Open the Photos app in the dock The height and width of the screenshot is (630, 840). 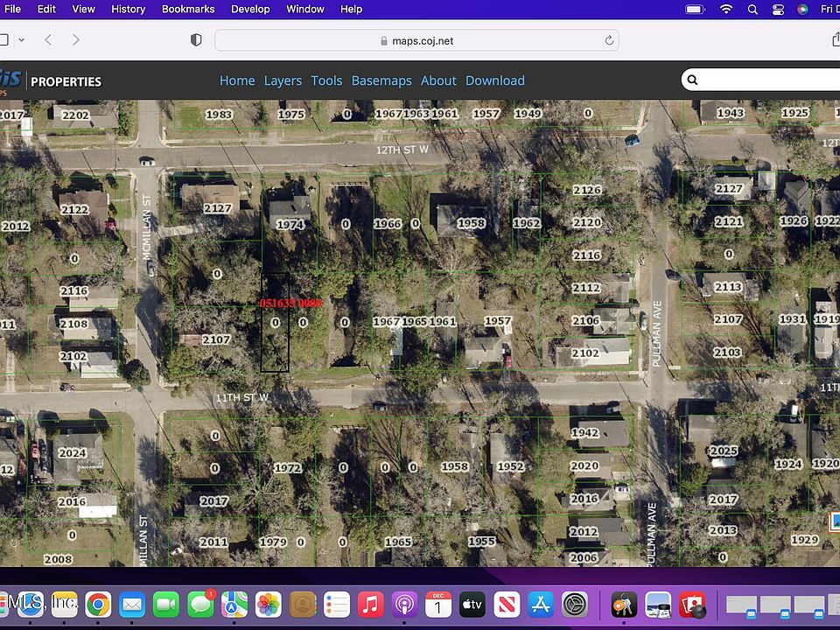pos(269,605)
